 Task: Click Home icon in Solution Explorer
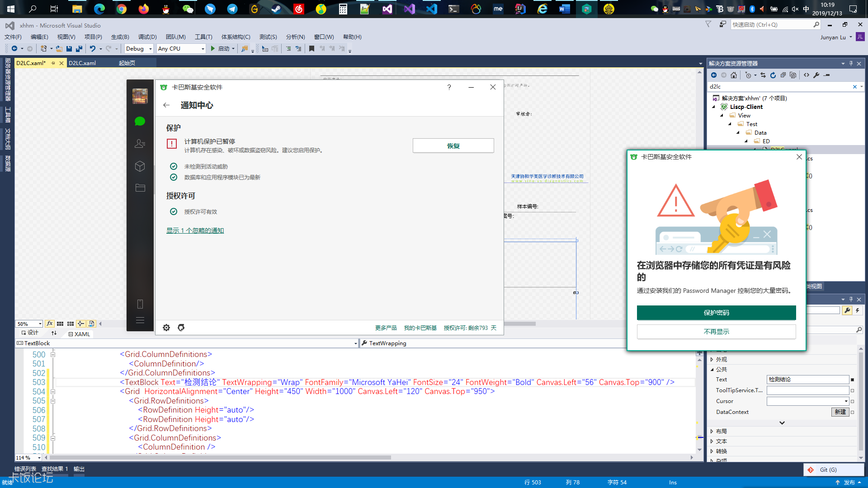(734, 75)
